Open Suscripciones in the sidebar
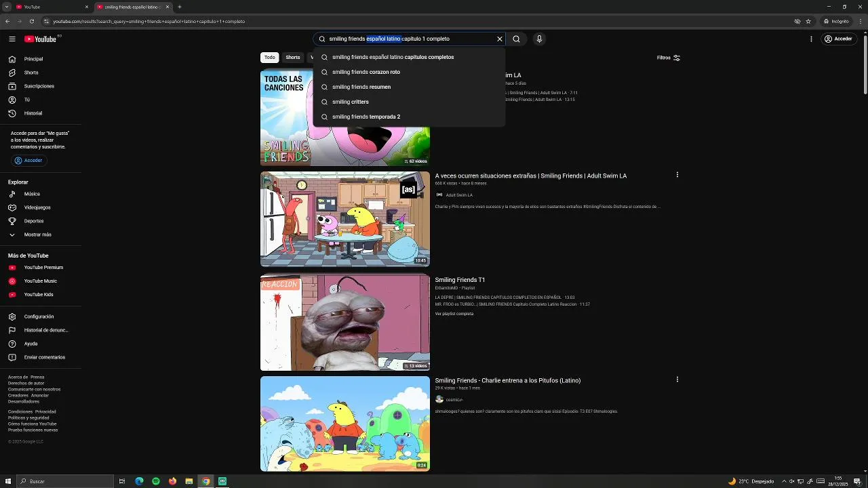 coord(41,86)
